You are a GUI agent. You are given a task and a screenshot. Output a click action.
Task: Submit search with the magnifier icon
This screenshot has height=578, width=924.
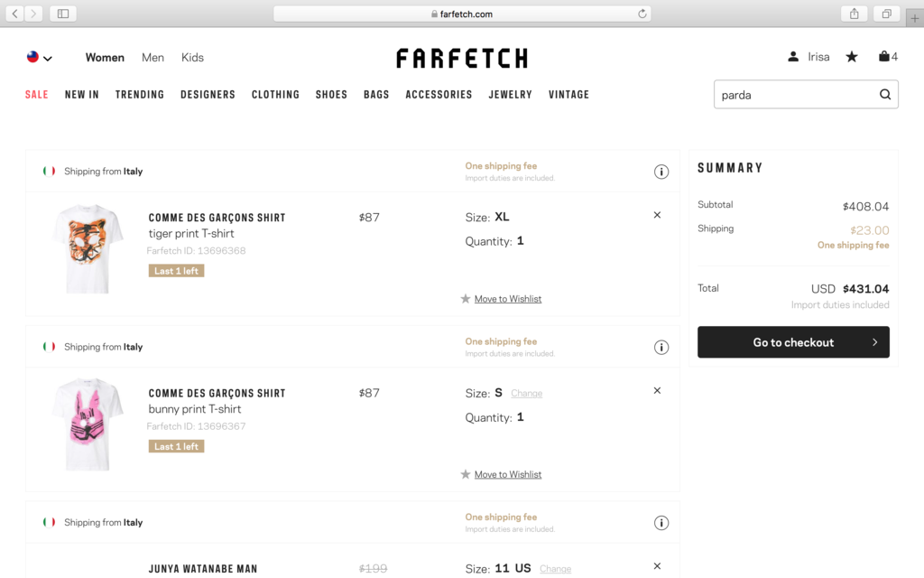[884, 94]
